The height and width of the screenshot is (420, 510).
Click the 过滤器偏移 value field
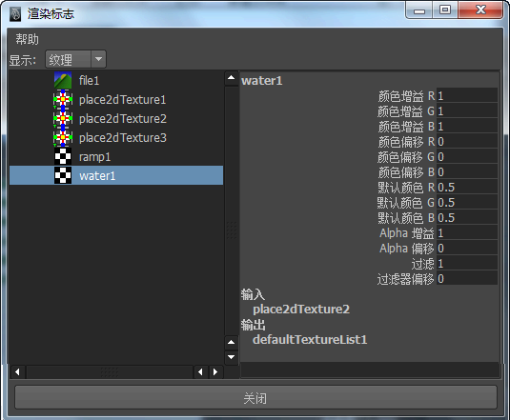point(467,279)
